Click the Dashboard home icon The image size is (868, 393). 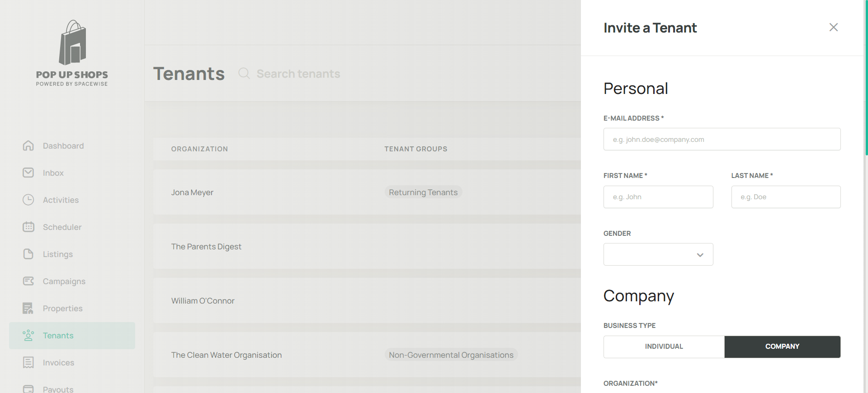(x=28, y=145)
